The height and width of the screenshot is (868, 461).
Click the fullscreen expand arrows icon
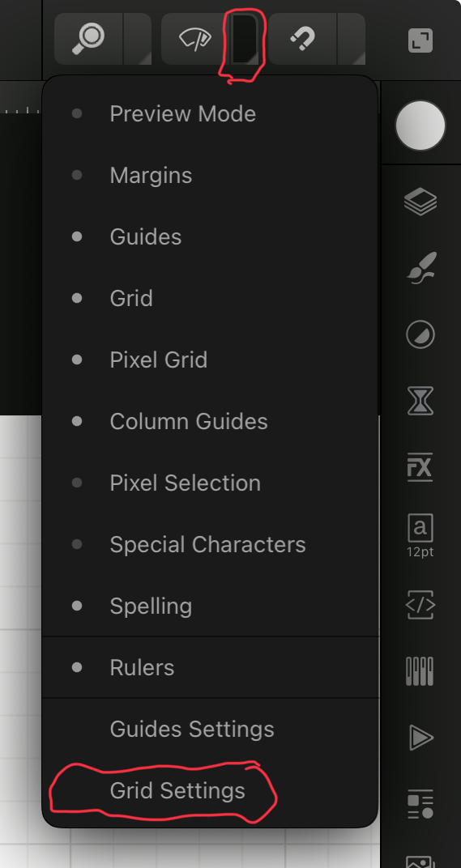pyautogui.click(x=420, y=40)
